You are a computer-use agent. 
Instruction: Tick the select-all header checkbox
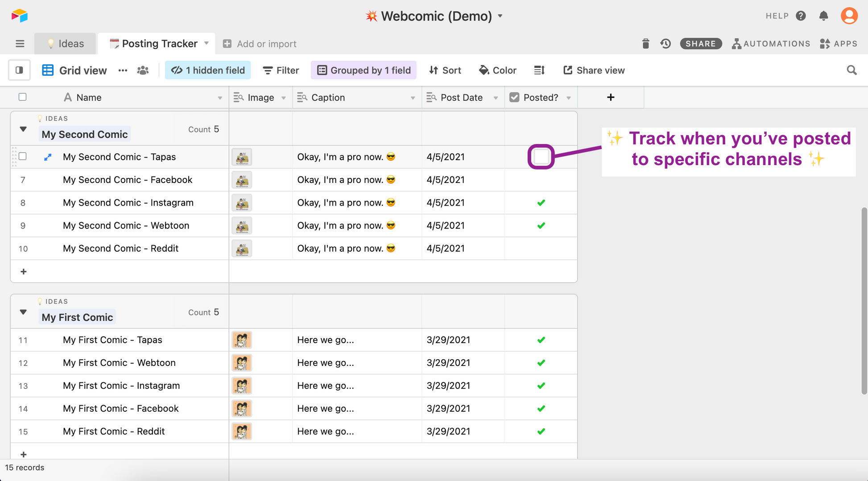coord(23,97)
